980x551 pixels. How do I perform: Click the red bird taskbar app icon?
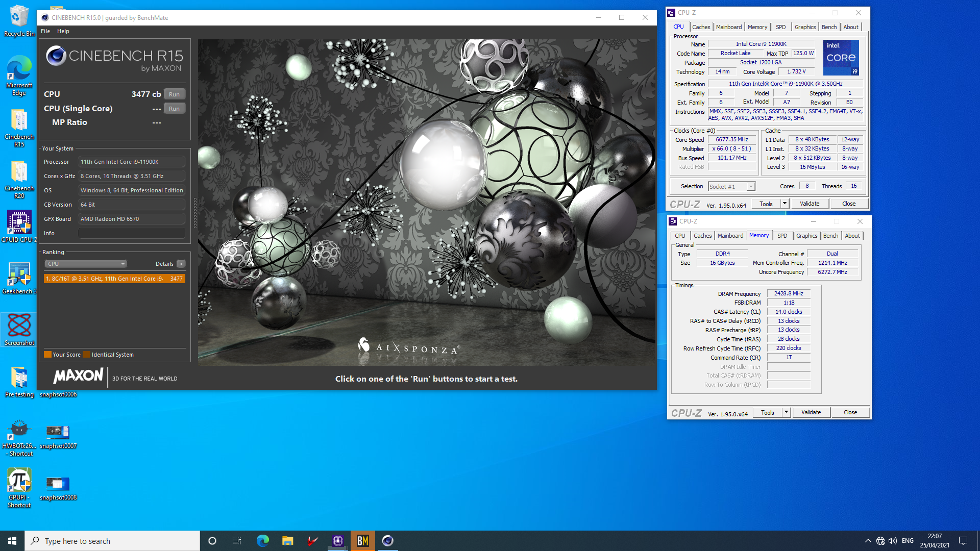(x=312, y=541)
